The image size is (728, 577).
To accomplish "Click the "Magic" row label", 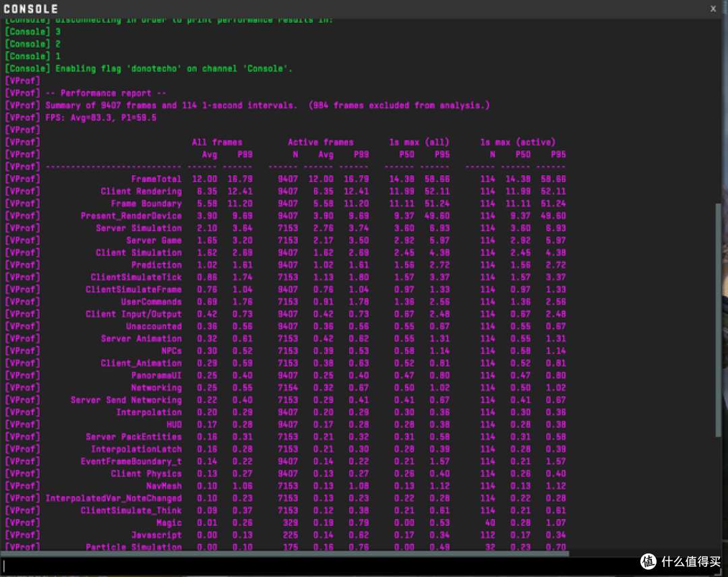I will coord(169,523).
